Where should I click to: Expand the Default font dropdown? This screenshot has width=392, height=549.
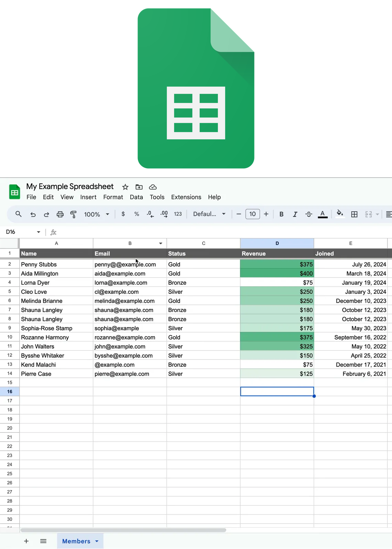pos(209,214)
